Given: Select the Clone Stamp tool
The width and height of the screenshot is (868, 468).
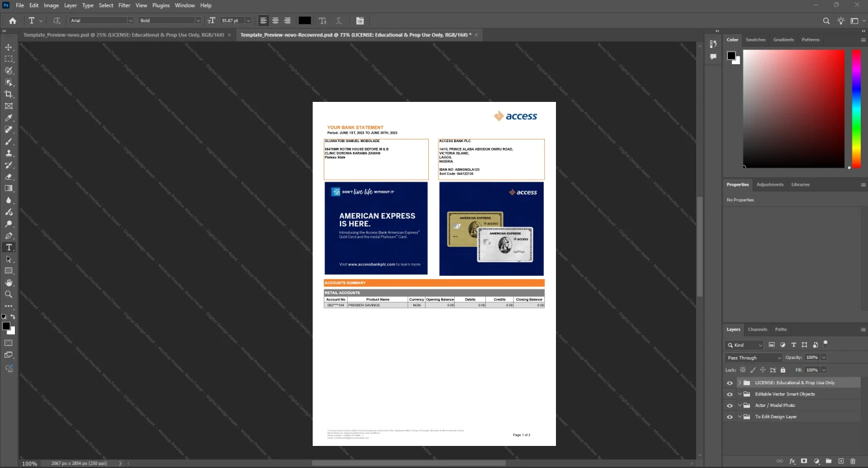Looking at the screenshot, I should (x=8, y=153).
